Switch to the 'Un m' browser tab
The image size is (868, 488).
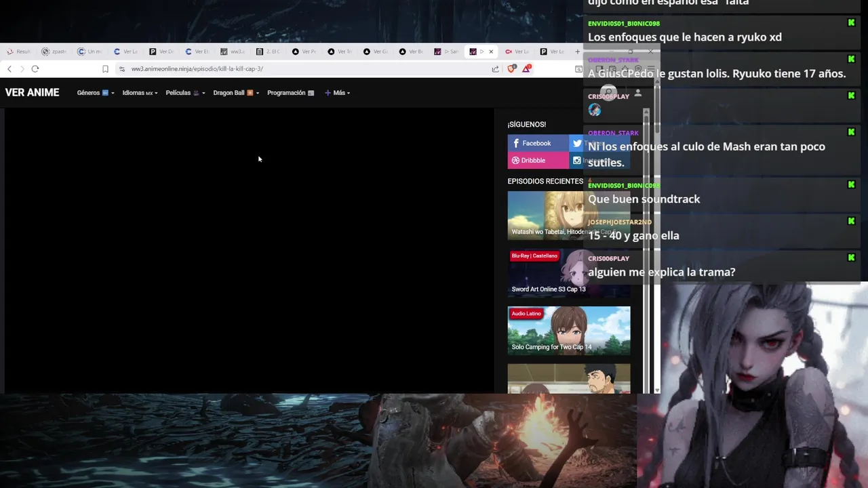pyautogui.click(x=90, y=52)
